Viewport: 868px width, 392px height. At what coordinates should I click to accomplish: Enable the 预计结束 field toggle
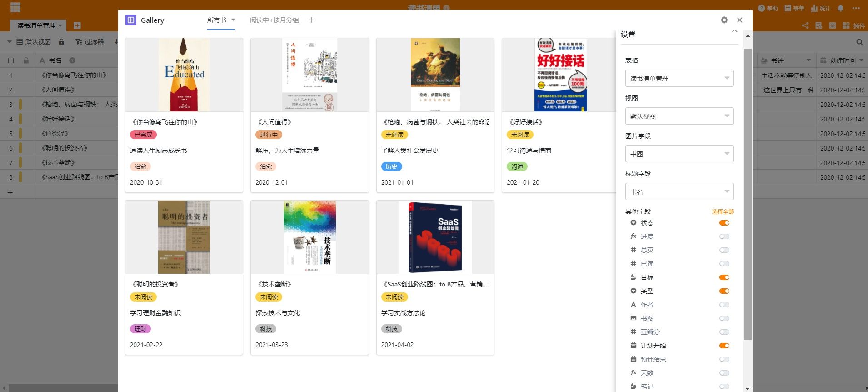tap(724, 359)
